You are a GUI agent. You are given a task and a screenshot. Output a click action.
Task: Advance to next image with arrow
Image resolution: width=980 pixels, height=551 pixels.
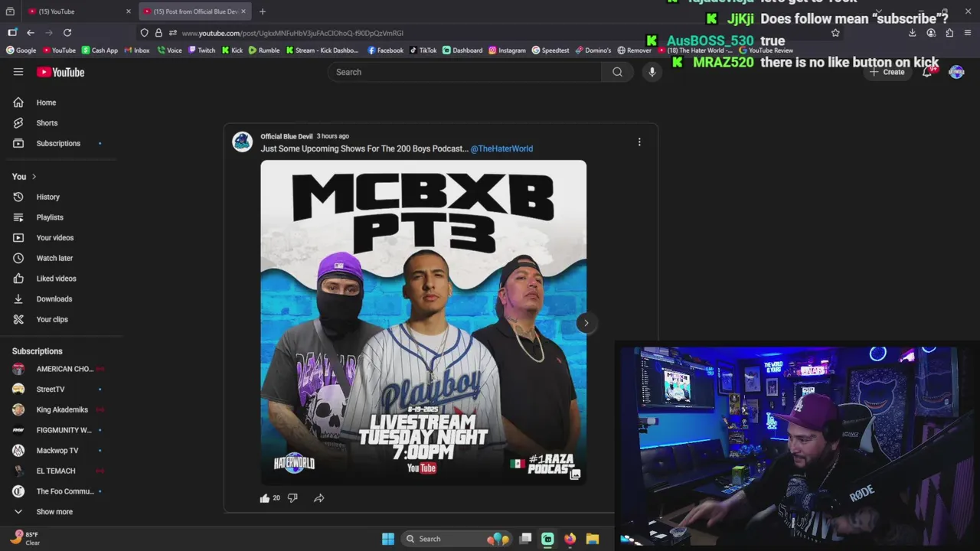pos(586,323)
